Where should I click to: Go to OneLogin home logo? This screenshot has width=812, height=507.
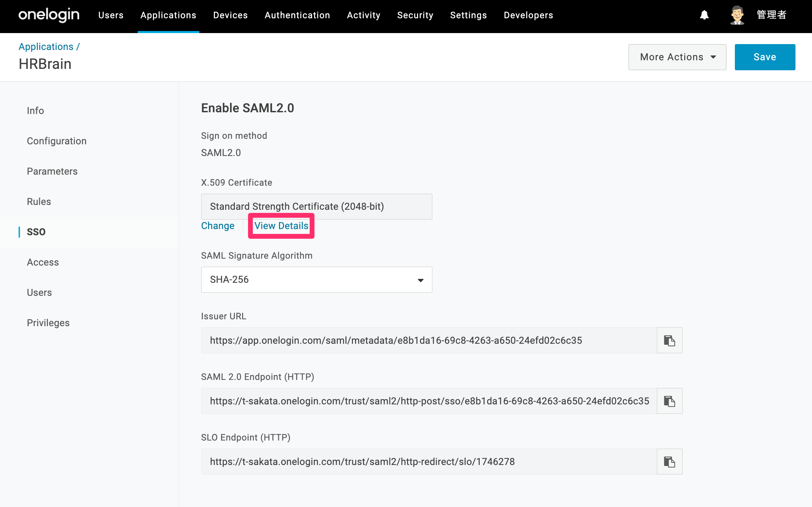[49, 15]
